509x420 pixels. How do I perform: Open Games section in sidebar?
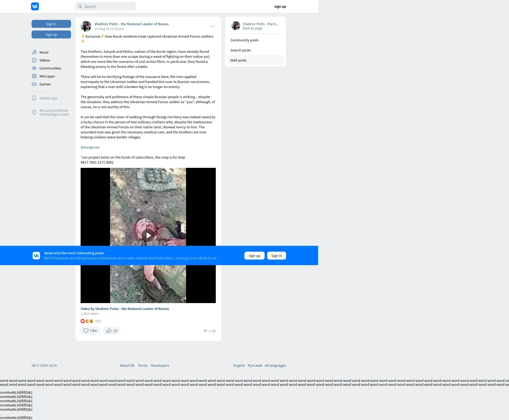pyautogui.click(x=45, y=84)
